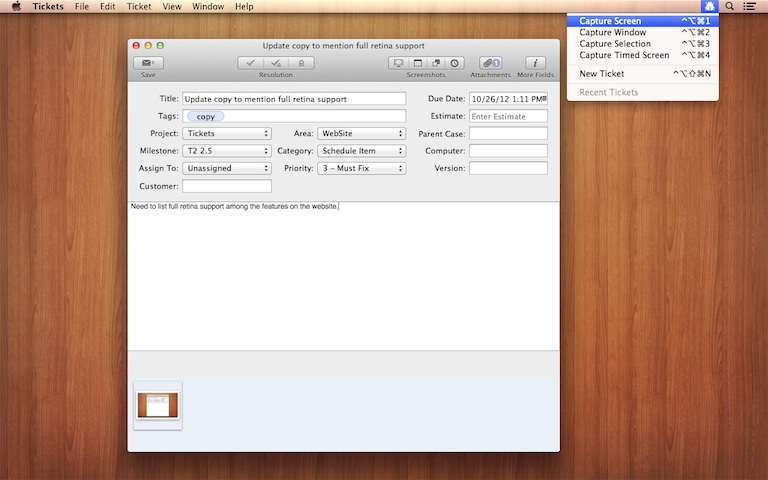The width and height of the screenshot is (768, 480).
Task: Click the window capture icon under Screenshots
Action: (x=418, y=63)
